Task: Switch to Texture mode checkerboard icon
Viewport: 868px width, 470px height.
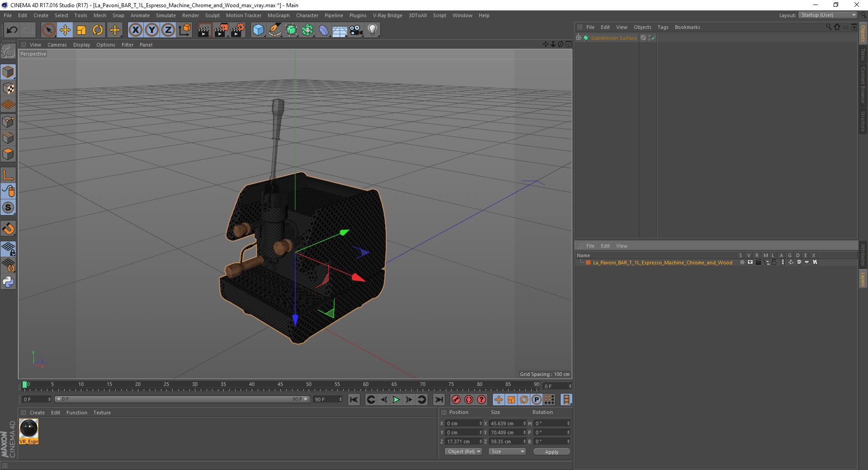Action: click(8, 89)
